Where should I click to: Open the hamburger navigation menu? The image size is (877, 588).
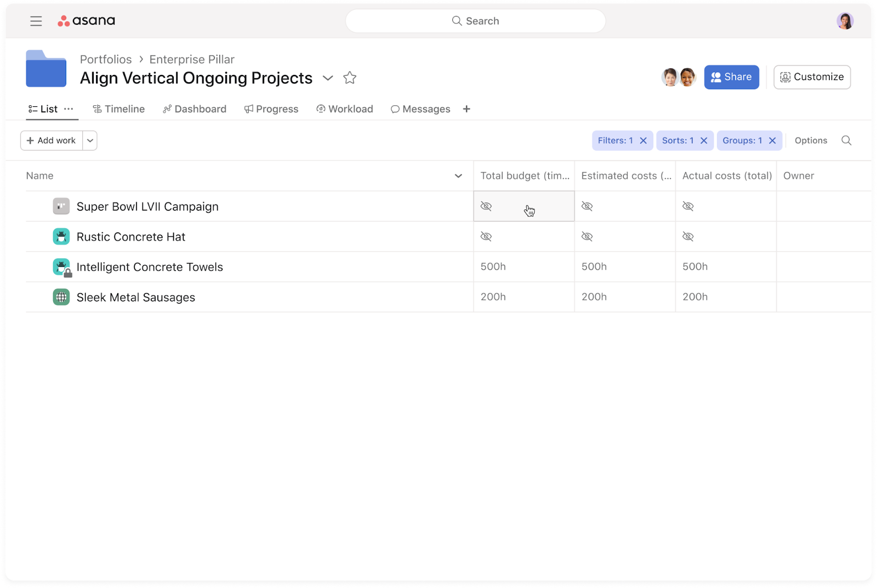(36, 21)
